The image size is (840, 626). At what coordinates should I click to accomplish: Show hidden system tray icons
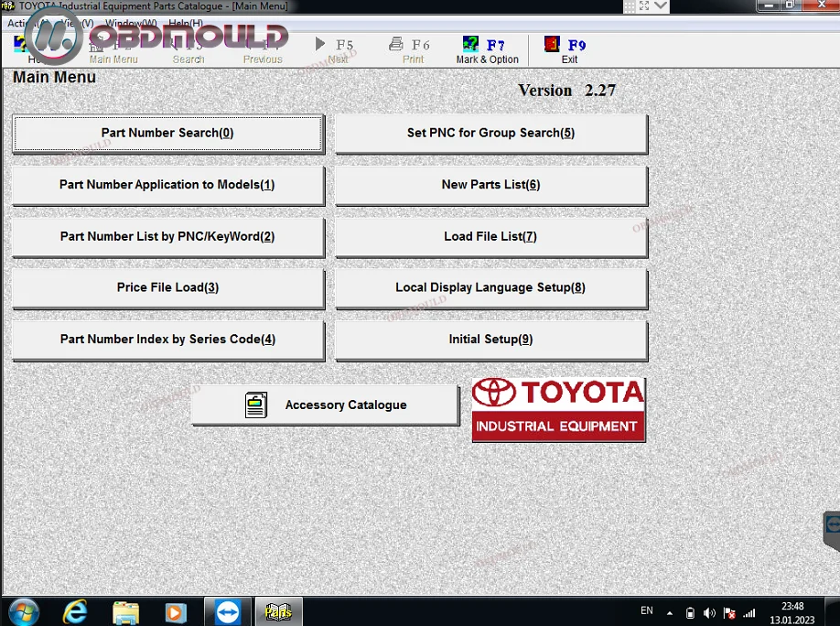pyautogui.click(x=670, y=612)
